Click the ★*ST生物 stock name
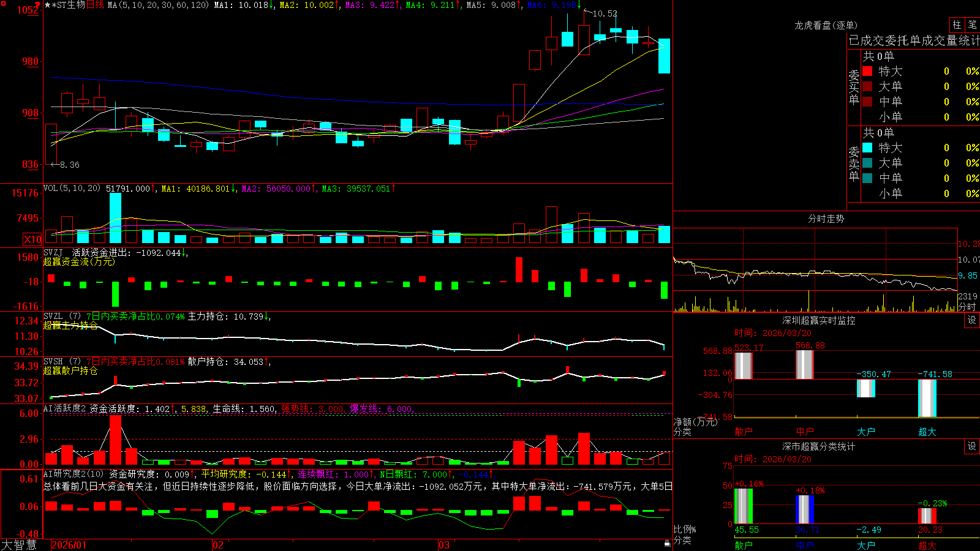 [x=65, y=5]
